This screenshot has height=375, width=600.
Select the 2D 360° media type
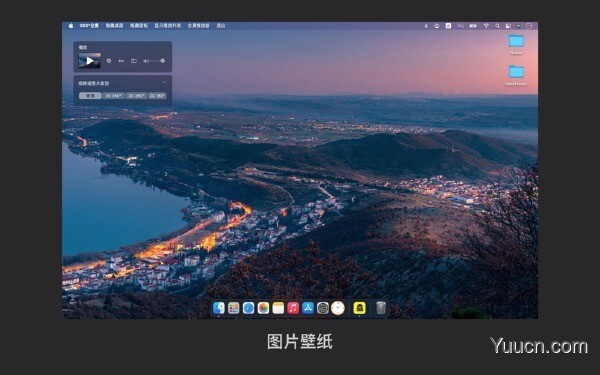(x=114, y=96)
